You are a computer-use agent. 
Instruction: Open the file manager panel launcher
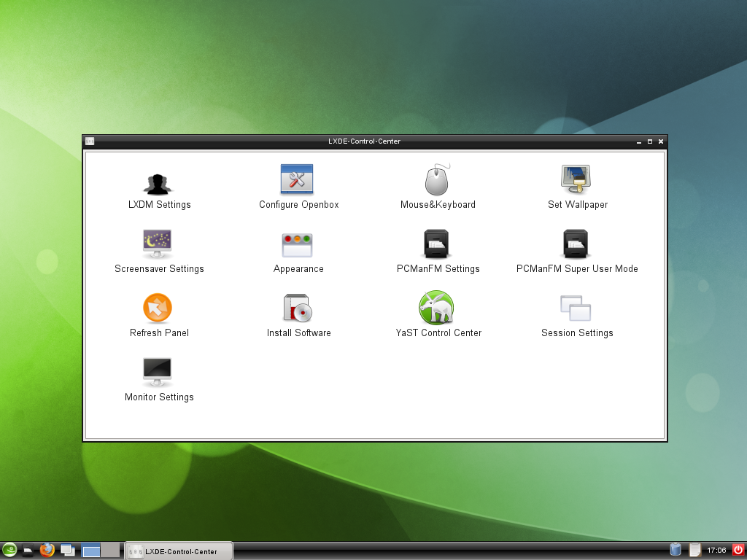click(28, 551)
